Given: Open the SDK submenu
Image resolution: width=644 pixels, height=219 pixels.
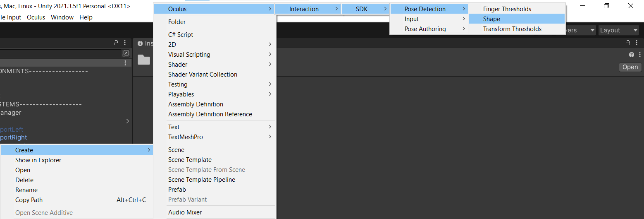Looking at the screenshot, I should (365, 9).
